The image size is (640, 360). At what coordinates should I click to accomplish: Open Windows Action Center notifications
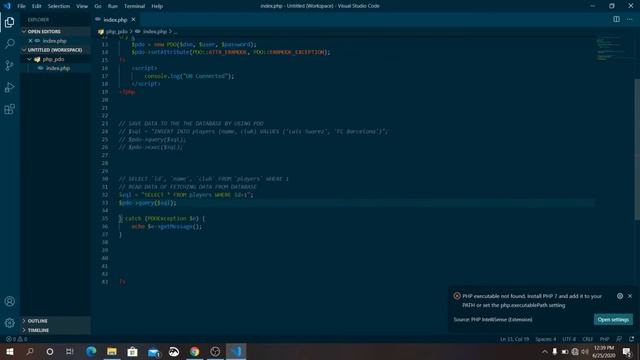click(x=627, y=351)
